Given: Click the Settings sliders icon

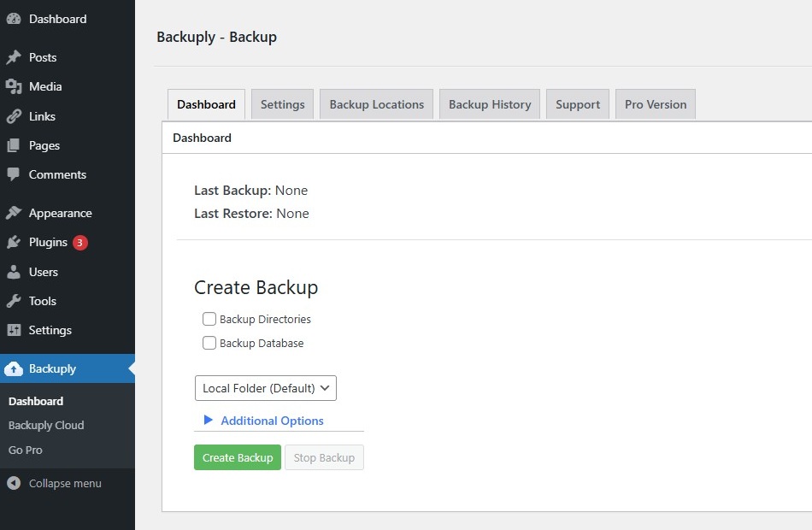Looking at the screenshot, I should [x=14, y=330].
